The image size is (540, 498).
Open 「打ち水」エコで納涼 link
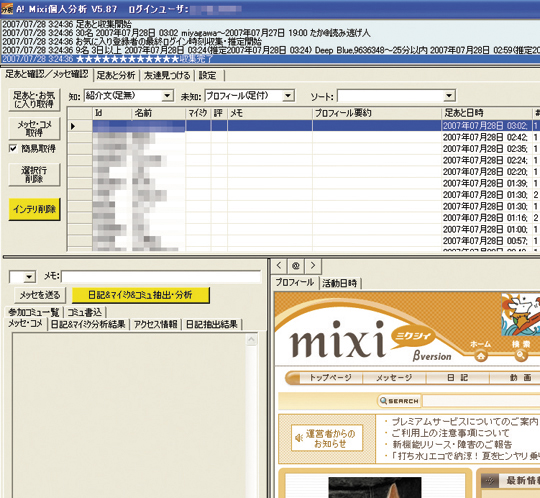tap(466, 456)
